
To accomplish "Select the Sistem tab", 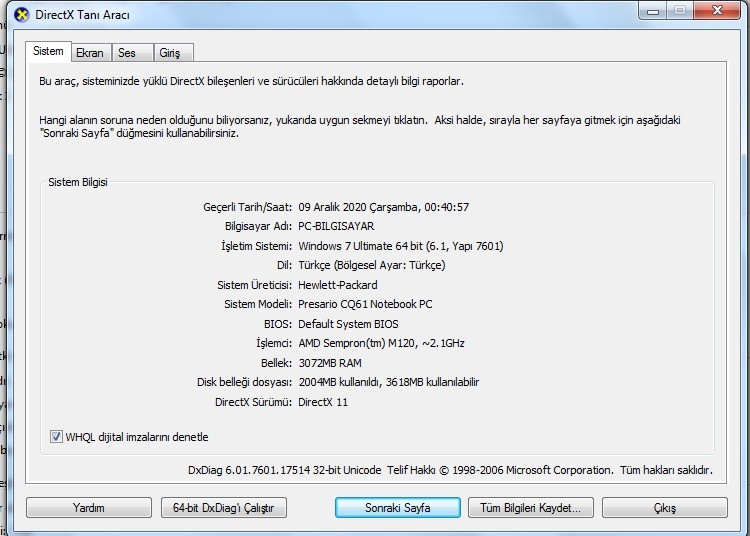I will 48,51.
